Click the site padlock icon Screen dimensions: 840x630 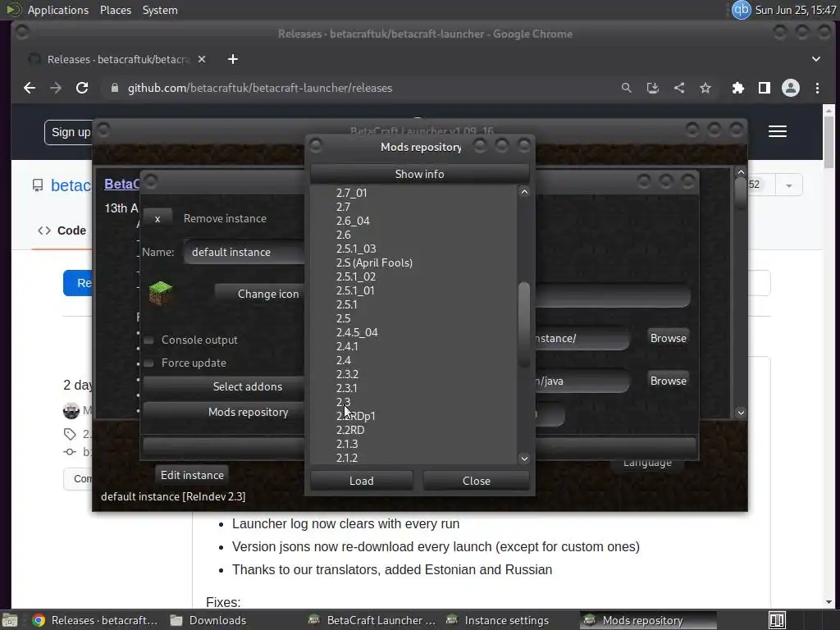click(x=115, y=88)
